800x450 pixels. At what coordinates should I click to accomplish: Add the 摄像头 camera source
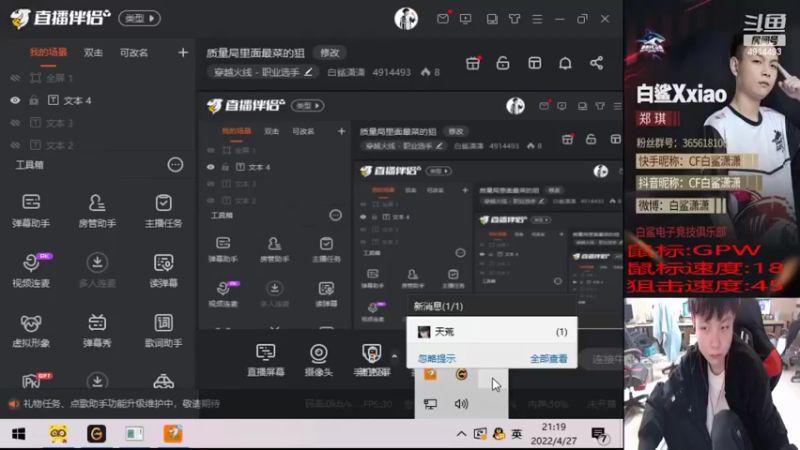[x=319, y=360]
